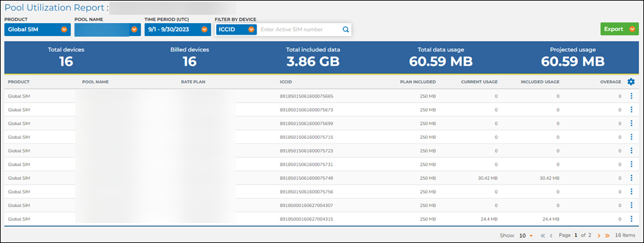Click the Billed devices count 16
This screenshot has width=644, height=243.
[x=190, y=62]
